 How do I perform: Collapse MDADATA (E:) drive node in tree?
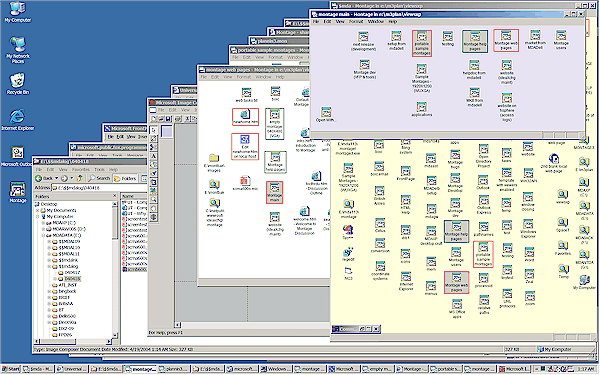[44, 235]
